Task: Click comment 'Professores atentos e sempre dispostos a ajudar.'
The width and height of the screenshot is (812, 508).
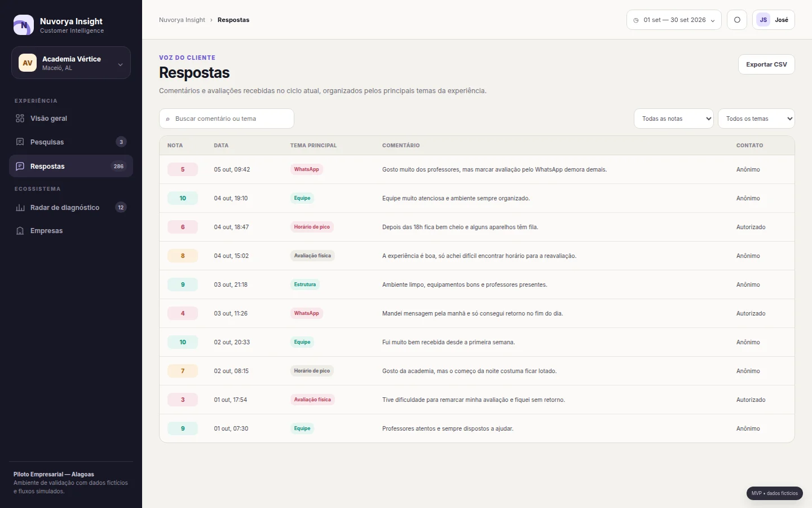Action: coord(448,428)
